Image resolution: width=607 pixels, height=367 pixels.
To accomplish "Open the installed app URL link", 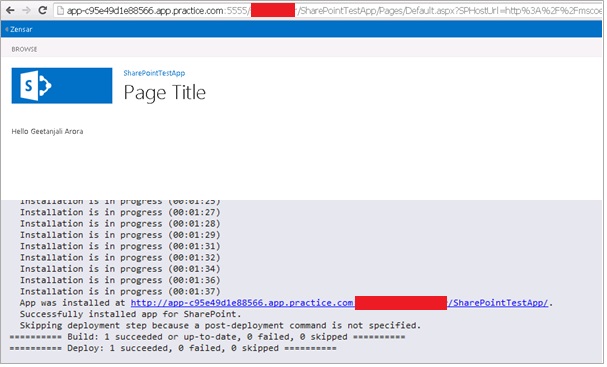I will coord(340,303).
